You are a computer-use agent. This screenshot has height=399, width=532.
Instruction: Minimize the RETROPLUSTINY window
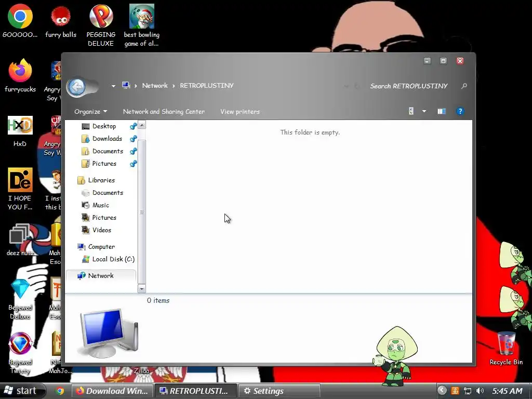(x=427, y=61)
